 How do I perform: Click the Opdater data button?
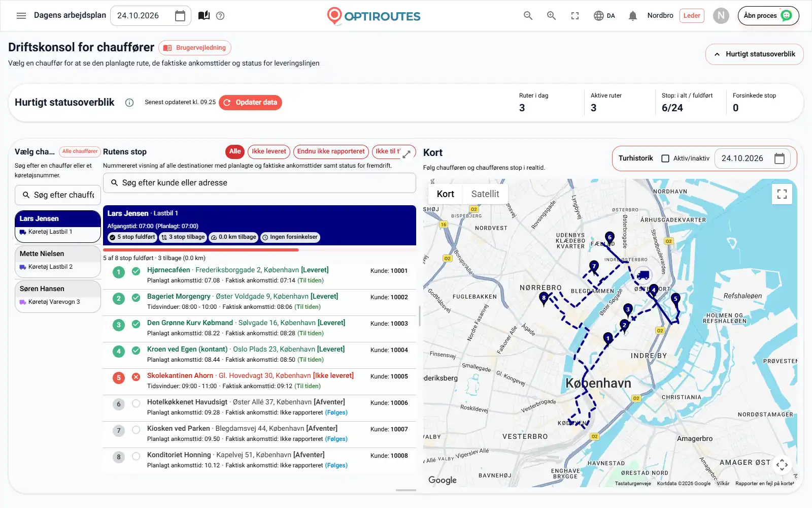click(x=250, y=103)
